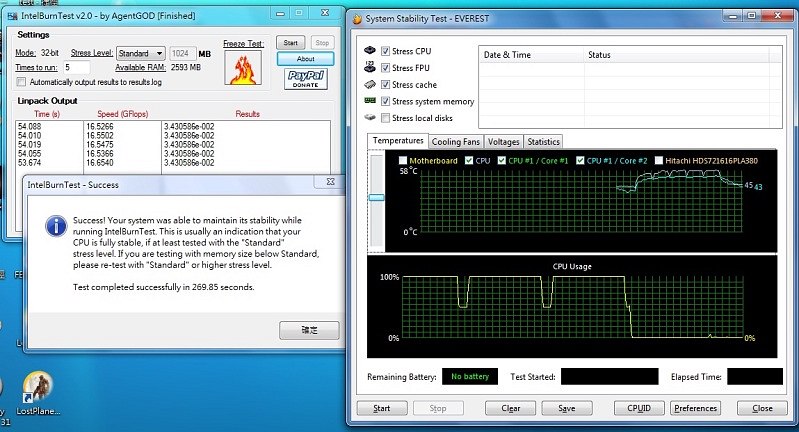Click the Clear button

point(510,408)
